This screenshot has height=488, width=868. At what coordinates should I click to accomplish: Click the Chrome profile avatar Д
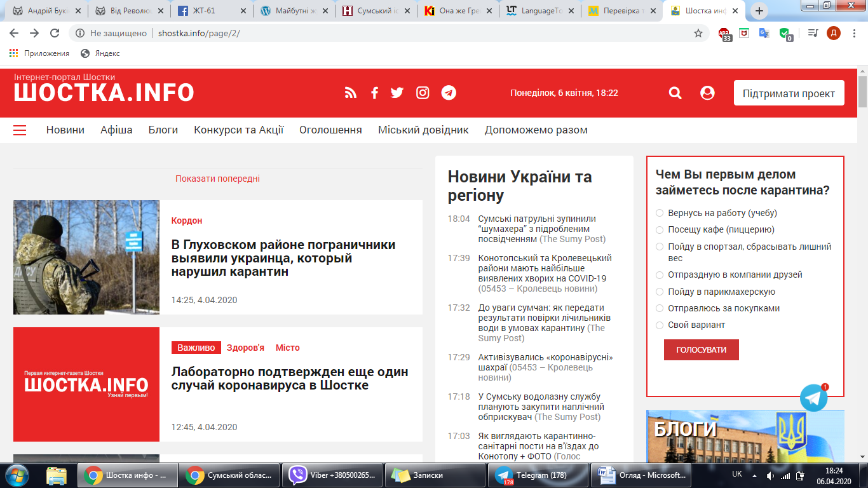click(x=834, y=33)
